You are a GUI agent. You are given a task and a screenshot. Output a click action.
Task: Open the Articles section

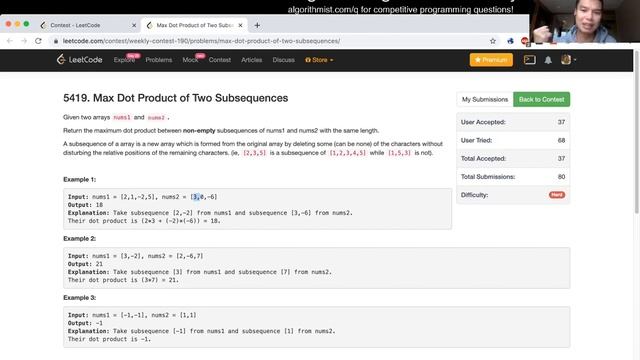251,60
